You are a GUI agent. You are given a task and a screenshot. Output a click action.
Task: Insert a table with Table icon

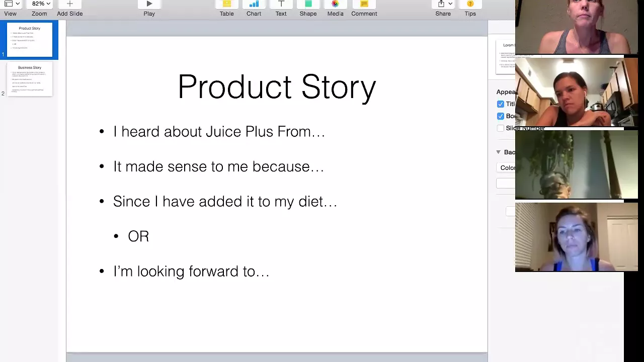coord(226,4)
